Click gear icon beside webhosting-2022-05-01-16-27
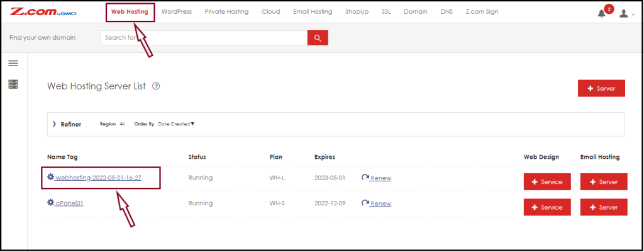Image resolution: width=644 pixels, height=252 pixels. click(x=51, y=178)
